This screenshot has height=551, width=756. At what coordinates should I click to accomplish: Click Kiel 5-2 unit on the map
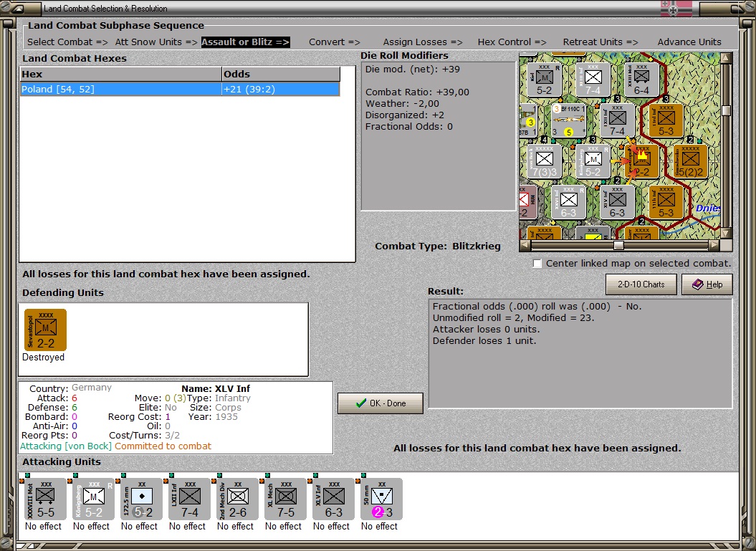click(544, 80)
